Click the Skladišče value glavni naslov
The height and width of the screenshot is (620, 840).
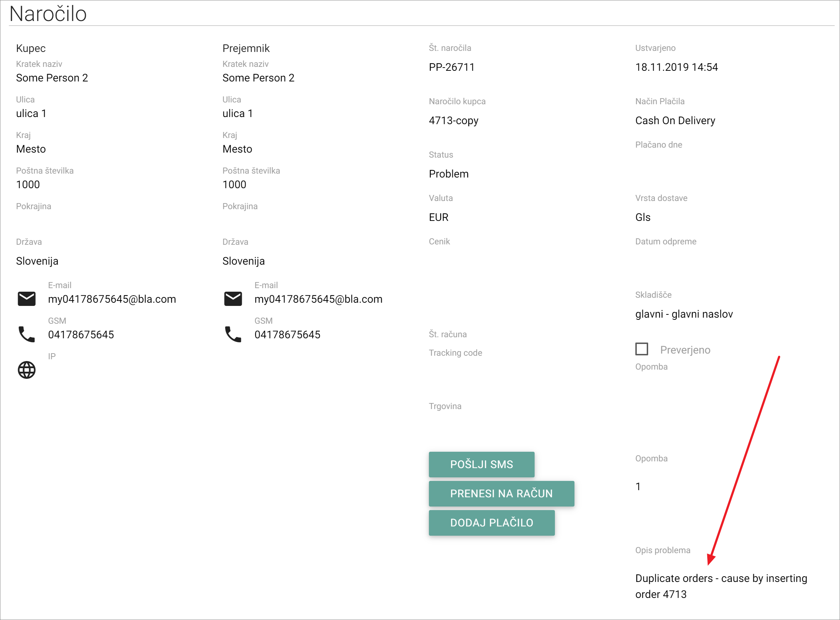tap(684, 314)
